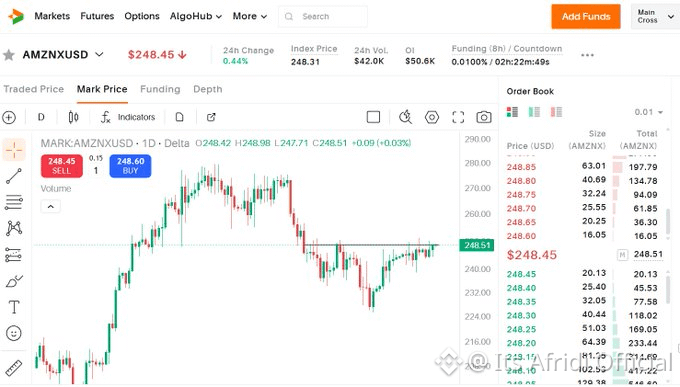The height and width of the screenshot is (387, 680).
Task: Switch to the Mark Price tab
Action: click(x=102, y=89)
